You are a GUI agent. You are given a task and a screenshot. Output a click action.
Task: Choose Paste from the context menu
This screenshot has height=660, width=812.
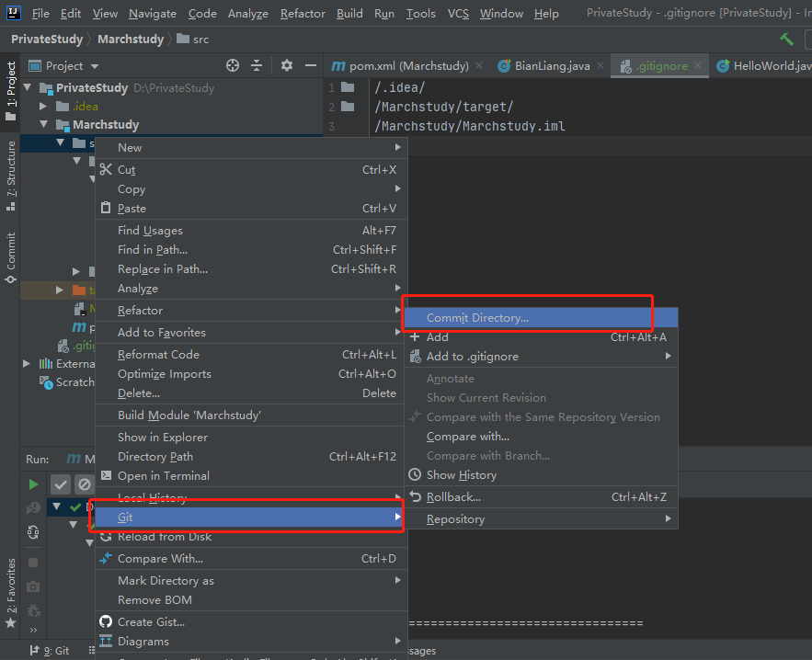252,208
